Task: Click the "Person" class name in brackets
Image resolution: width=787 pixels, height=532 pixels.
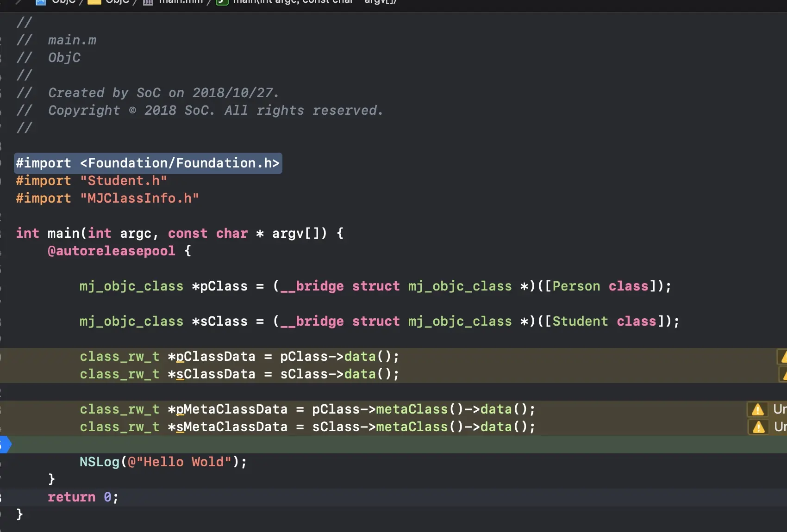Action: pyautogui.click(x=576, y=286)
